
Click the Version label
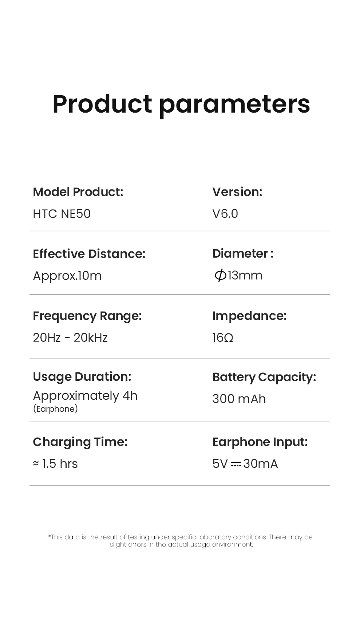coord(237,192)
